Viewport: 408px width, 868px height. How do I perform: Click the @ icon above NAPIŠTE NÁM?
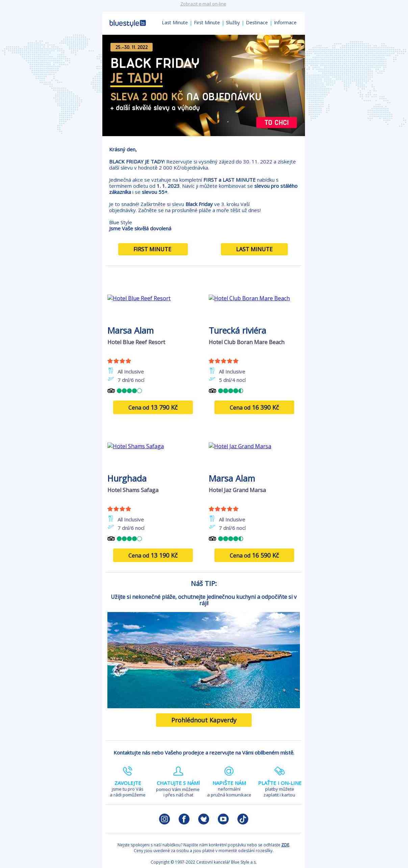(229, 771)
